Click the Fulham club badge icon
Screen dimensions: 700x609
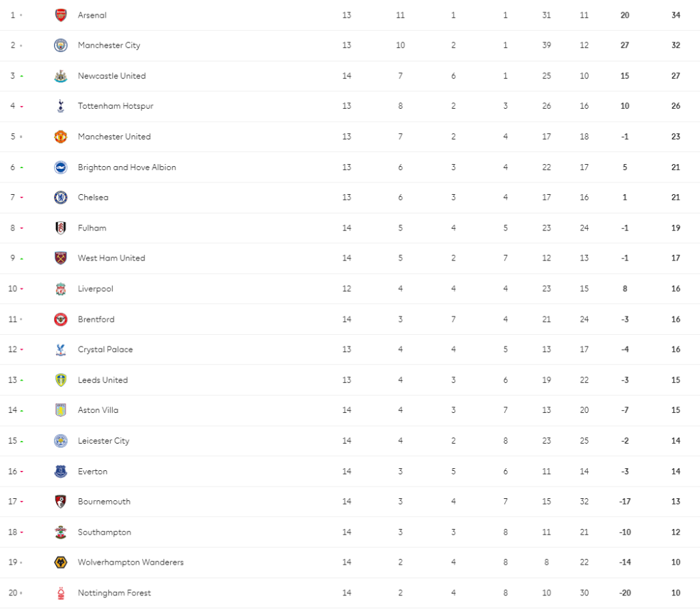[x=61, y=228]
